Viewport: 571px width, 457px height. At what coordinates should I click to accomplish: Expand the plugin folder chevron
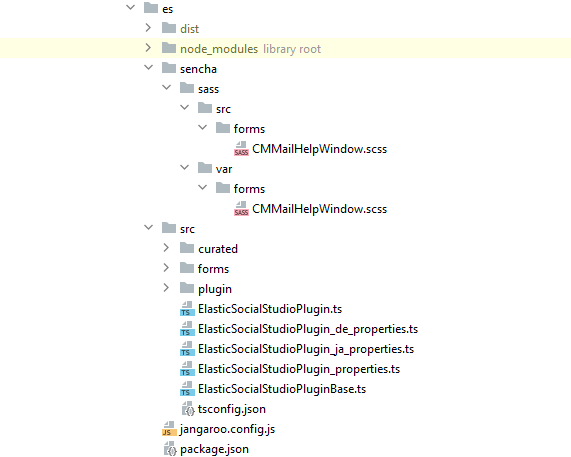click(x=166, y=288)
